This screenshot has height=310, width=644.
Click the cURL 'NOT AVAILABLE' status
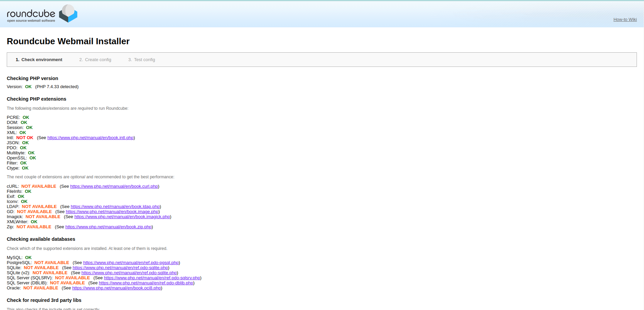coord(39,186)
